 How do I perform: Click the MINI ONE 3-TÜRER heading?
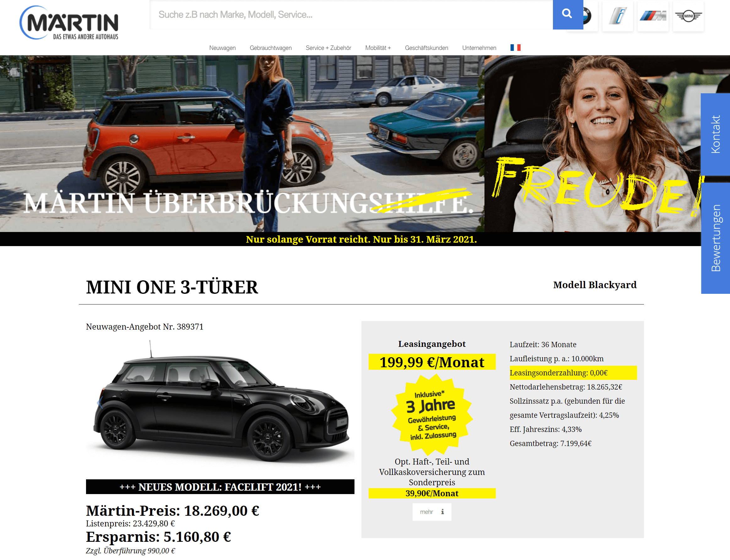172,287
